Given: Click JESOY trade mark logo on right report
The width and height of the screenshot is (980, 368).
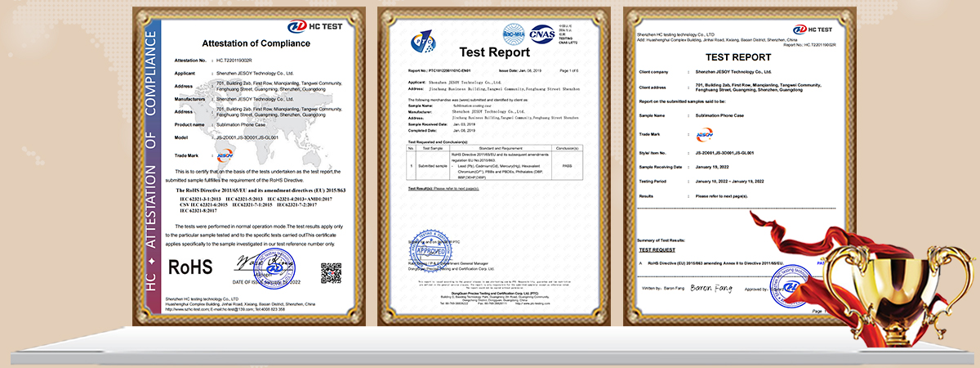Looking at the screenshot, I should coord(704,134).
